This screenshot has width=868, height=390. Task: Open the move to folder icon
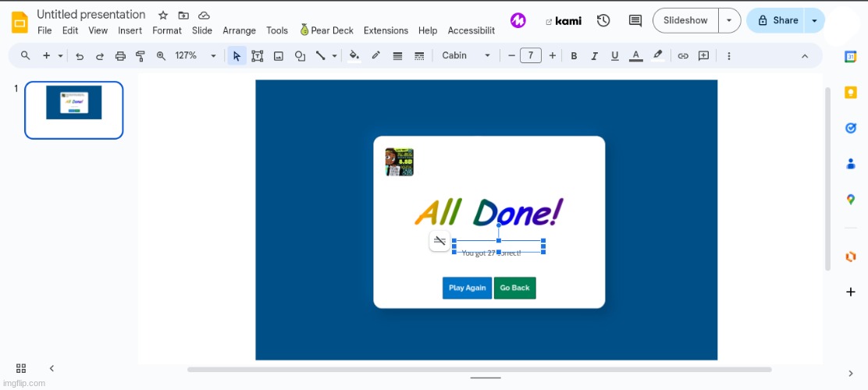(x=183, y=16)
